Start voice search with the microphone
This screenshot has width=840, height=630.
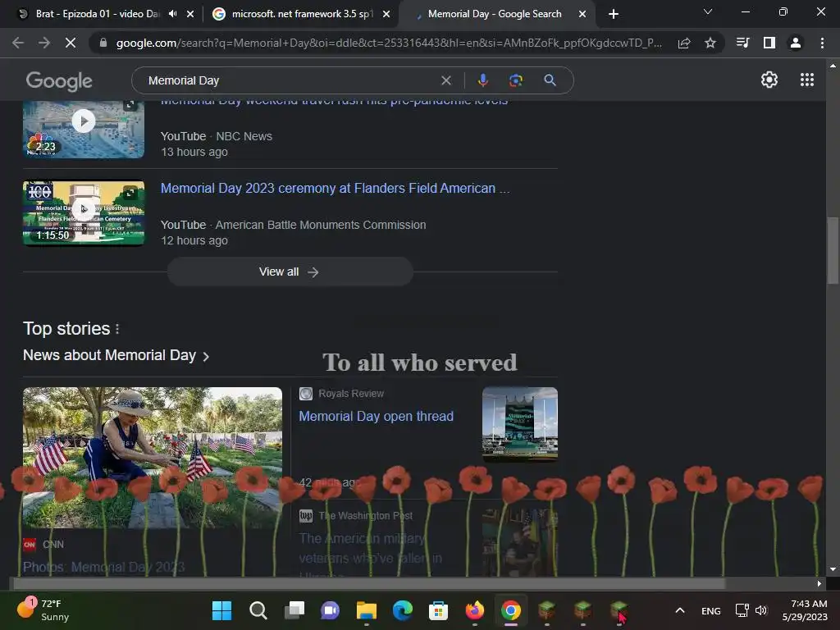point(482,80)
